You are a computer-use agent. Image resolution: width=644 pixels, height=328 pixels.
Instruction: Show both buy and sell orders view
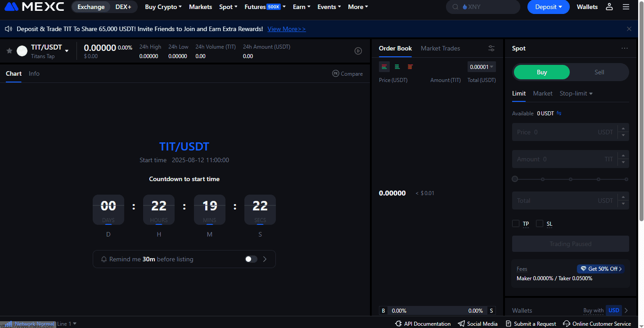(384, 67)
